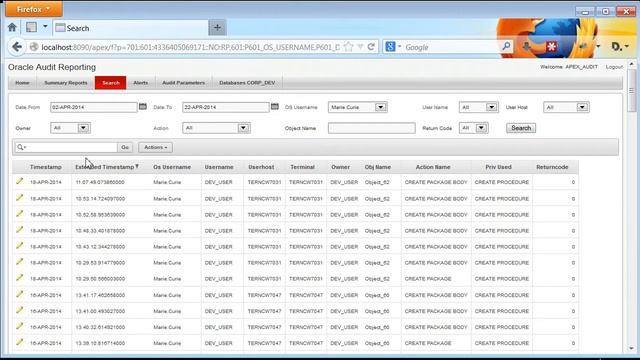The width and height of the screenshot is (640, 360).
Task: Open search engine selector dropdown arrow
Action: [400, 47]
